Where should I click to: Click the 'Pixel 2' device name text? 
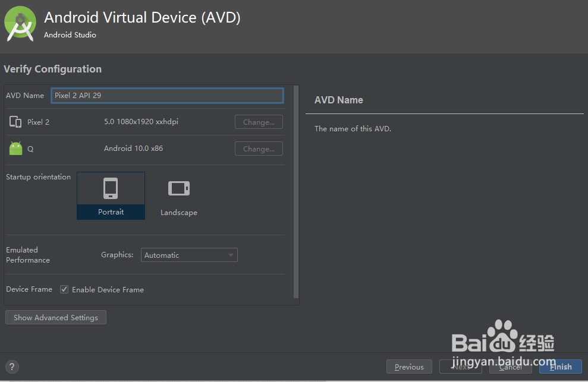(x=38, y=122)
